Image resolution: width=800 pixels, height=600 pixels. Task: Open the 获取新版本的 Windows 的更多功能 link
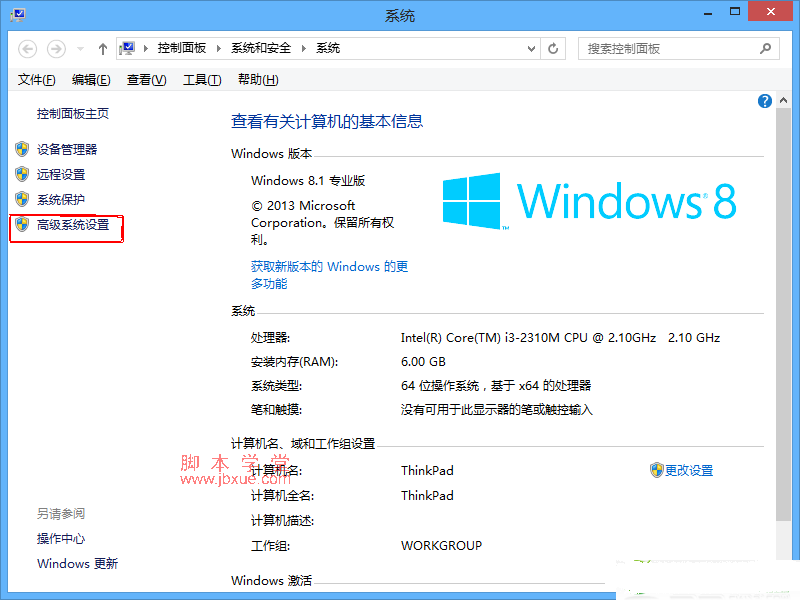point(329,275)
